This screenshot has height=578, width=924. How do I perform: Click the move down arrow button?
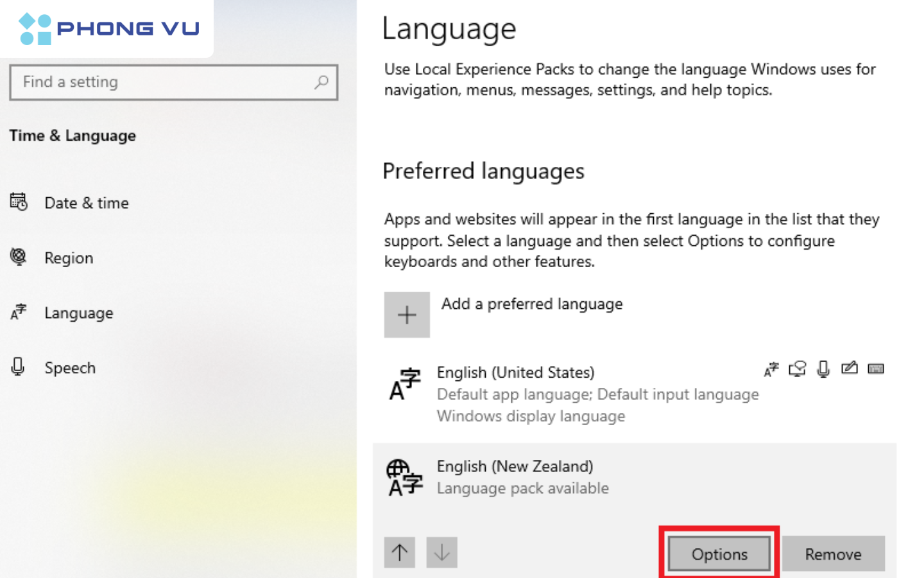[442, 552]
